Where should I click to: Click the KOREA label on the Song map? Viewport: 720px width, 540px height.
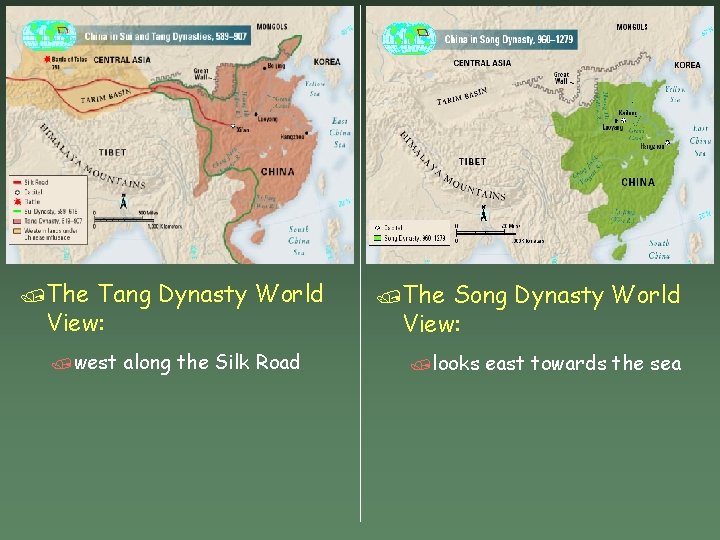687,65
